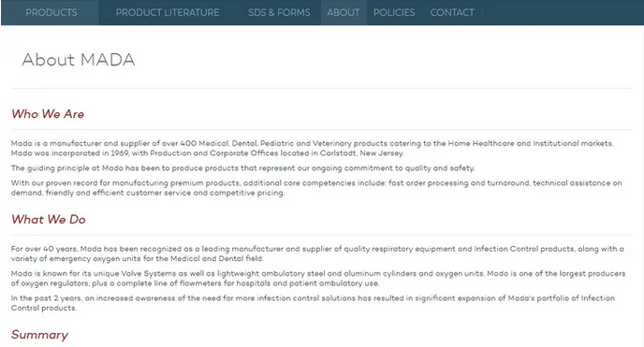644x347 pixels.
Task: Click the About MADA page title
Action: [x=79, y=60]
